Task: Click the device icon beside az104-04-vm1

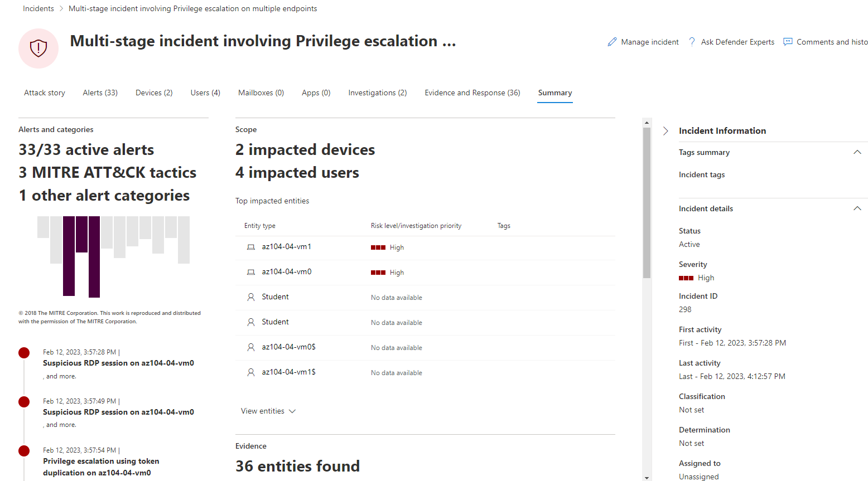Action: [251, 247]
